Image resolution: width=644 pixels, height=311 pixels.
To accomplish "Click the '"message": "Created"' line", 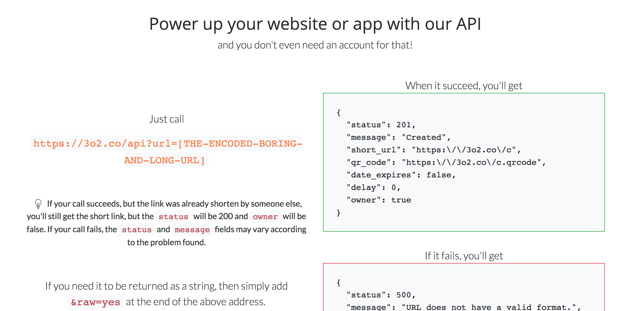I will click(398, 137).
